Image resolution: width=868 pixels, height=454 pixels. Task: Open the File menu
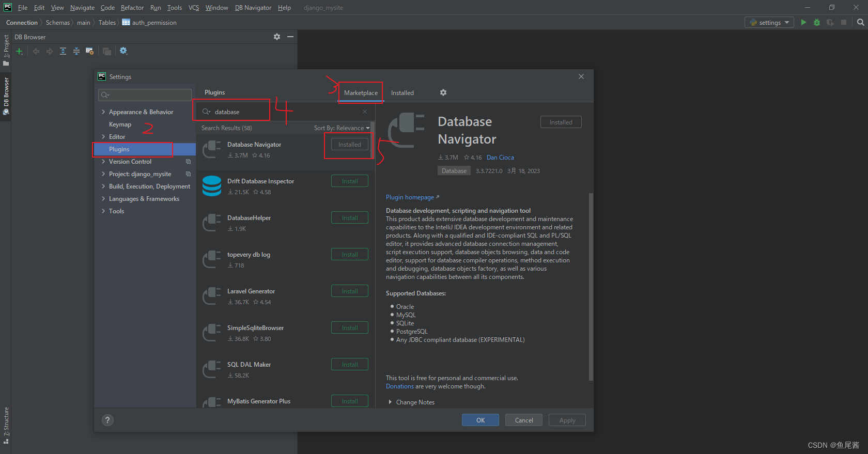[23, 8]
